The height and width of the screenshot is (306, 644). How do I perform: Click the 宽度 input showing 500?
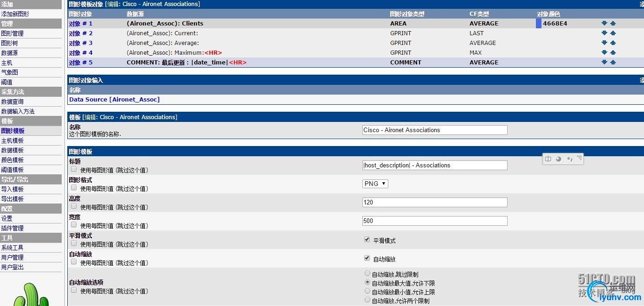435,221
